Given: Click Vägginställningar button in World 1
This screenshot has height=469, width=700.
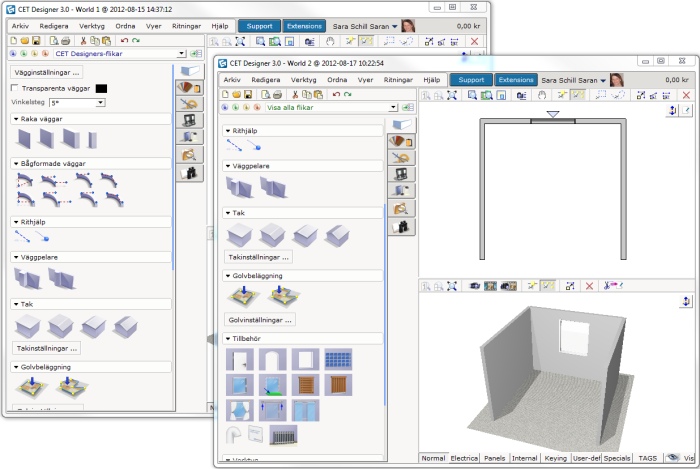Looking at the screenshot, I should click(46, 72).
